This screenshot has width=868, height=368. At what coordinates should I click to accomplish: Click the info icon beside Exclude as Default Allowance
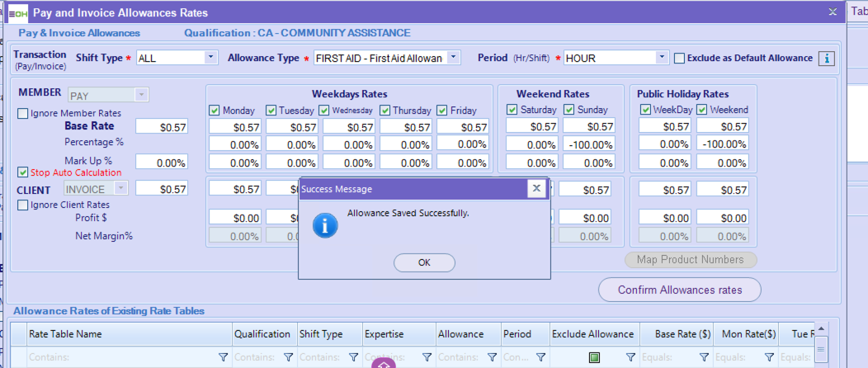click(x=826, y=58)
